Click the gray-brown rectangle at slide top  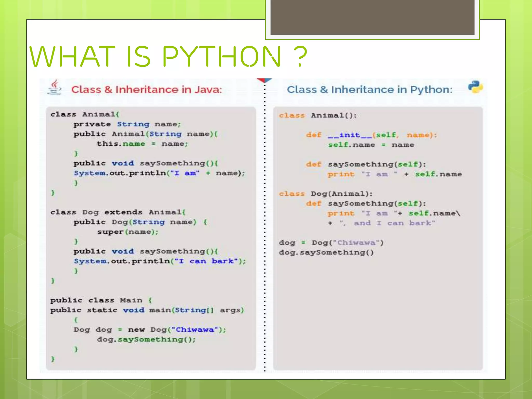coord(372,17)
